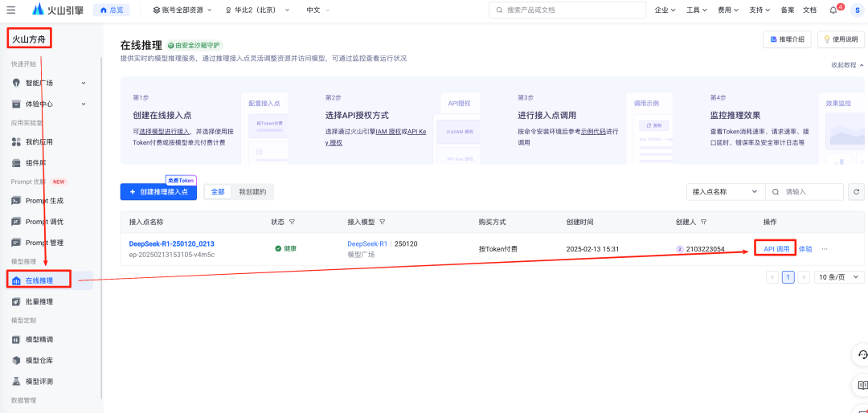868x413 pixels.
Task: Click the 创建推理接入点 button
Action: (158, 191)
